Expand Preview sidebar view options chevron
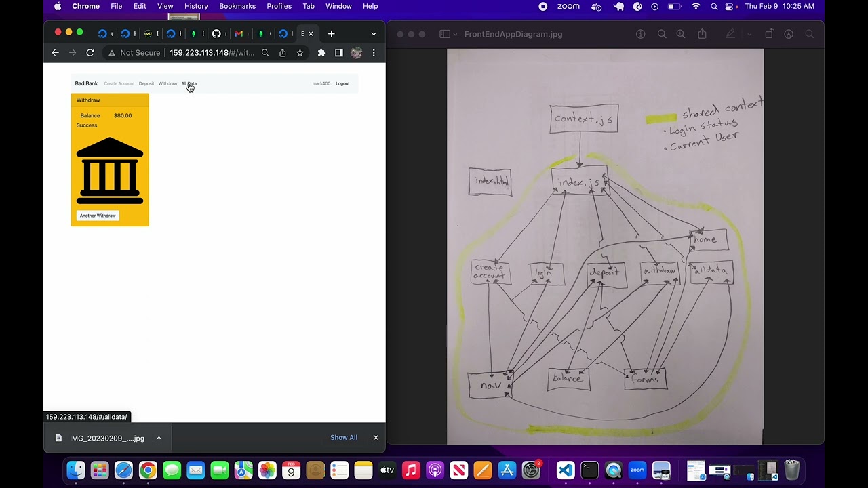Screen dimensions: 868x488 tap(455, 34)
